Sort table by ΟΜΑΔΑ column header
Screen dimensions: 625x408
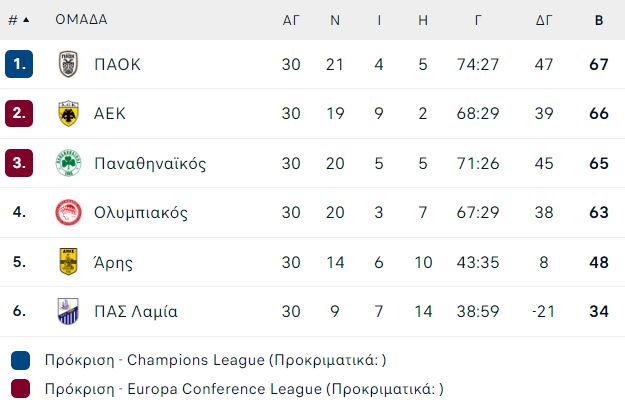tap(81, 20)
